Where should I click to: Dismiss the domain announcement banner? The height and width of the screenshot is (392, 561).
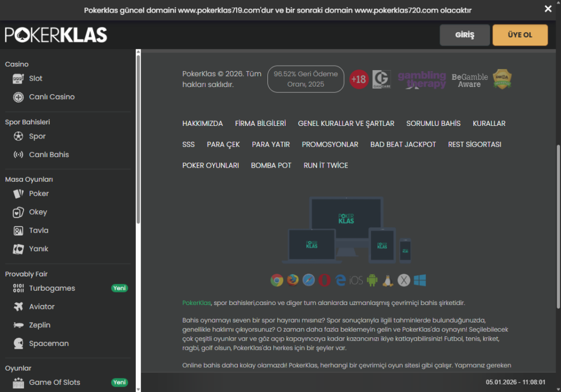tap(548, 9)
